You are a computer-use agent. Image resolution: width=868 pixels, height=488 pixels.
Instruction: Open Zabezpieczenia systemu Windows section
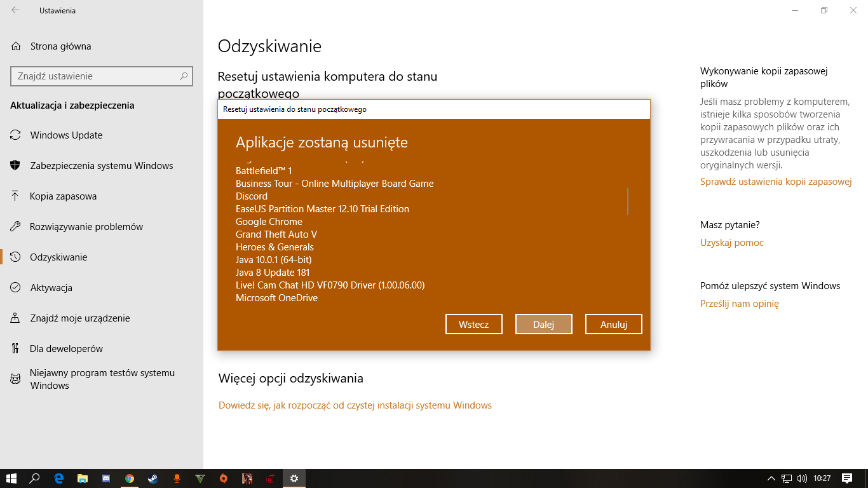pos(102,166)
